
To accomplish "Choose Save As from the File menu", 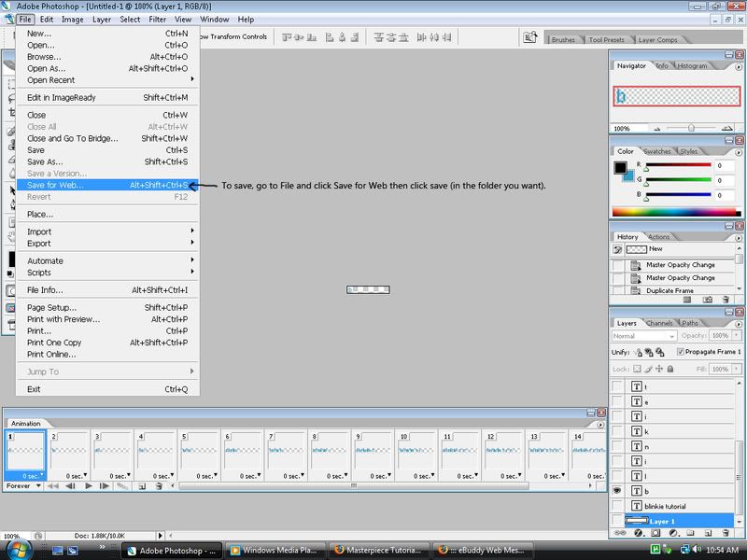I will pyautogui.click(x=107, y=161).
